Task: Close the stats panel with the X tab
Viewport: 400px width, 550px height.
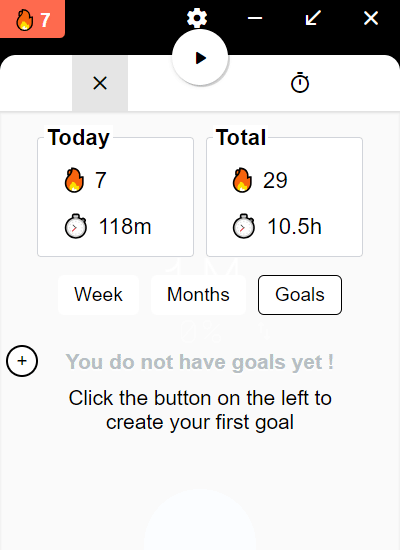Action: (100, 83)
